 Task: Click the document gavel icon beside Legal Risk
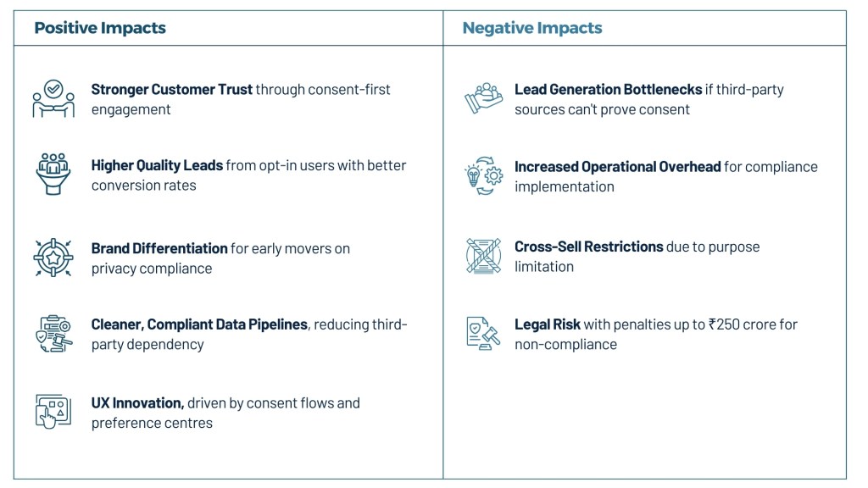point(484,333)
